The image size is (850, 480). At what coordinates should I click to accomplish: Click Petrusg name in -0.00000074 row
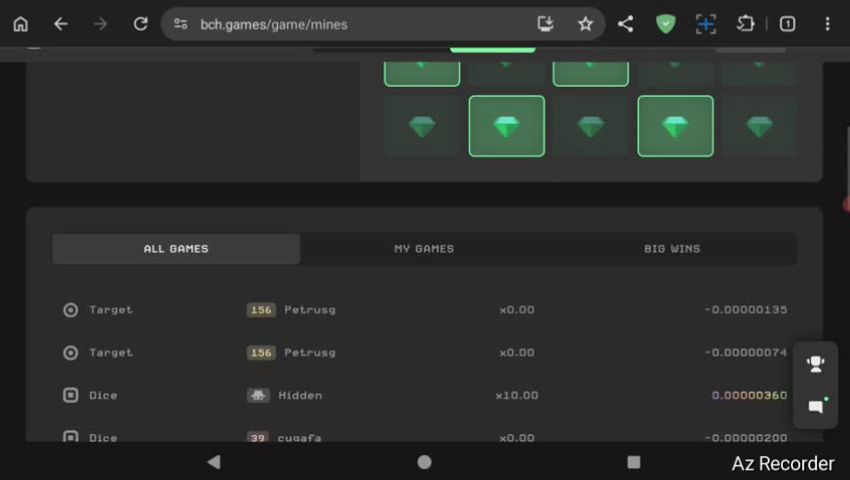coord(310,353)
